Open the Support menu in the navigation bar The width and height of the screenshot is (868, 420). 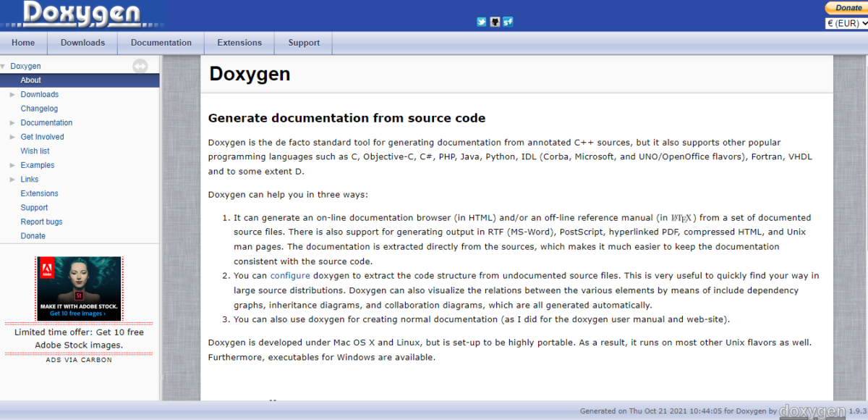[302, 43]
